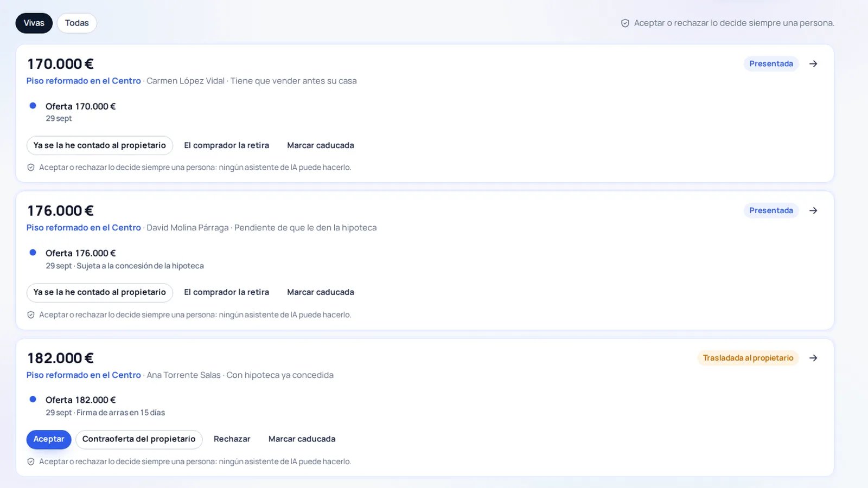
Task: Click the '176.000 €' card heading
Action: pyautogui.click(x=61, y=210)
